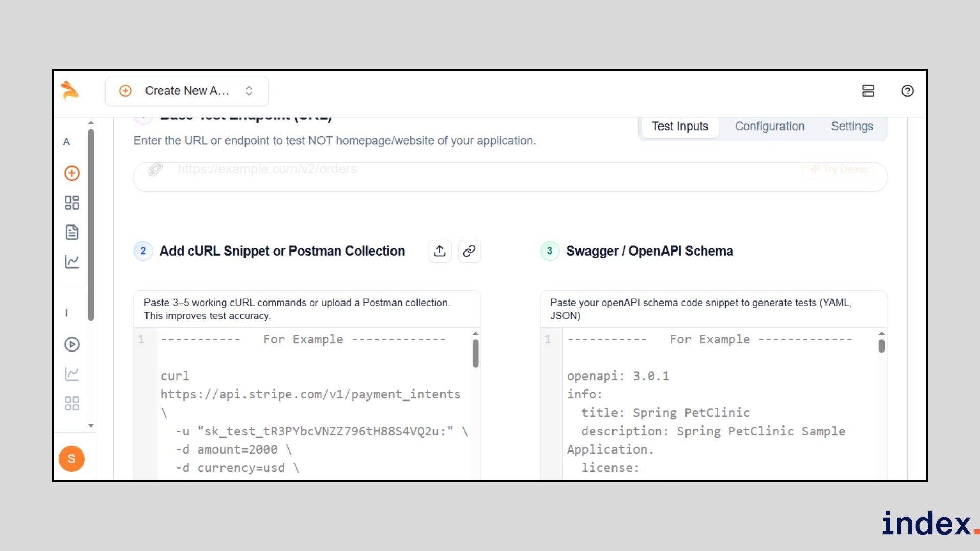Click the bottom grid icon in the sidebar

pos(71,404)
